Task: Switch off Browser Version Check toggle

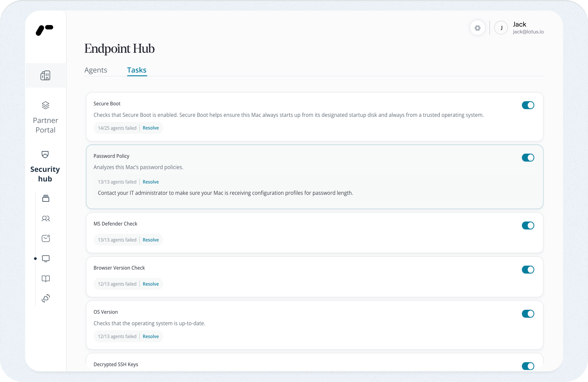Action: click(x=528, y=270)
